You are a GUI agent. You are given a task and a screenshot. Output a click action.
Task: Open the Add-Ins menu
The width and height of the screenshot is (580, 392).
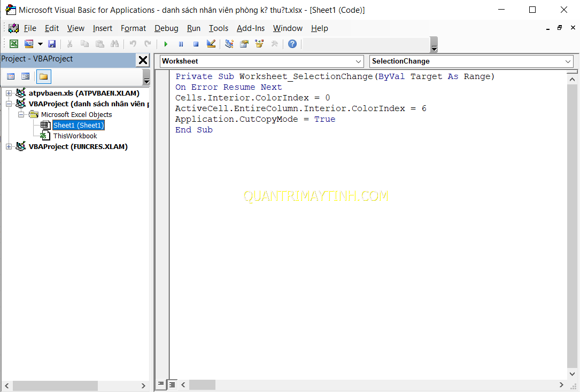(x=251, y=28)
